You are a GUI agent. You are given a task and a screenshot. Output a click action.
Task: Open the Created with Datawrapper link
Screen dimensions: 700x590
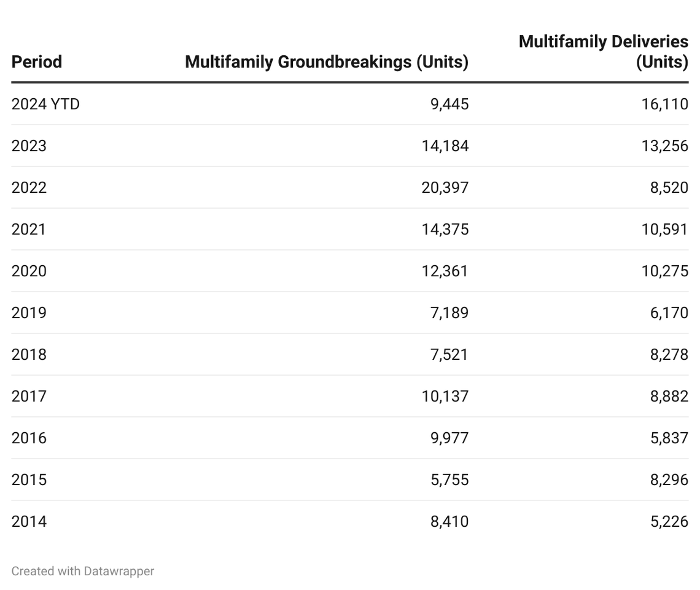[x=83, y=571]
